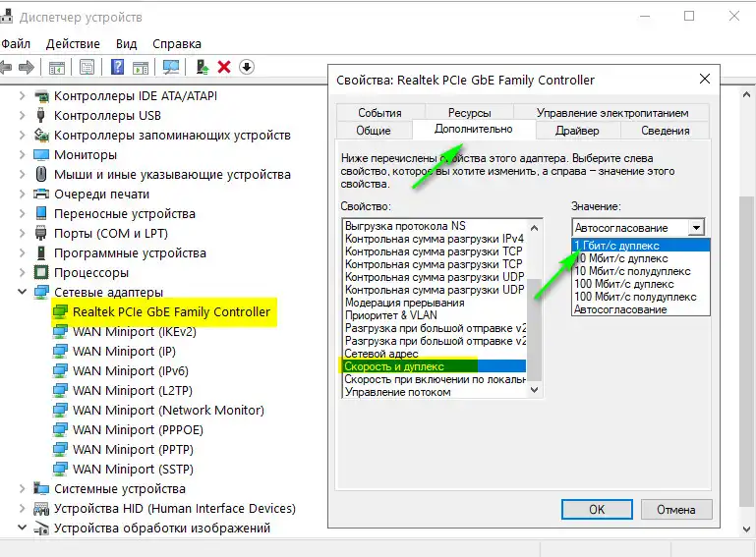Click the forward arrow toolbar icon

(x=27, y=67)
